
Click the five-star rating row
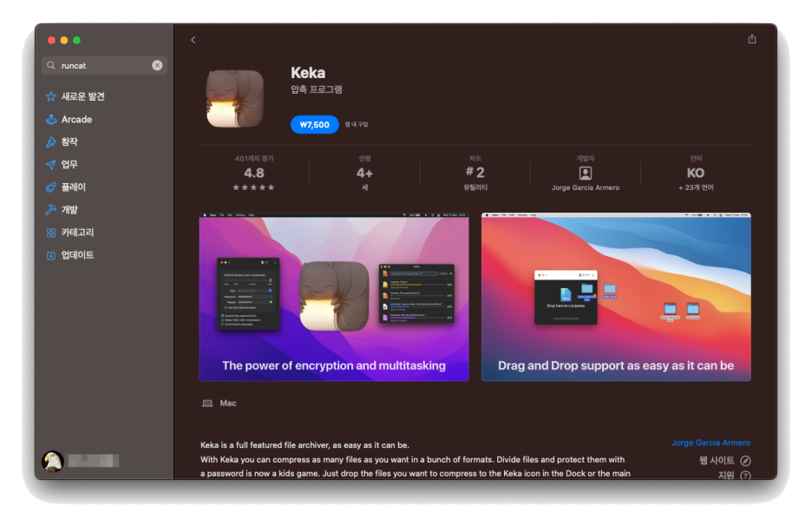(253, 187)
